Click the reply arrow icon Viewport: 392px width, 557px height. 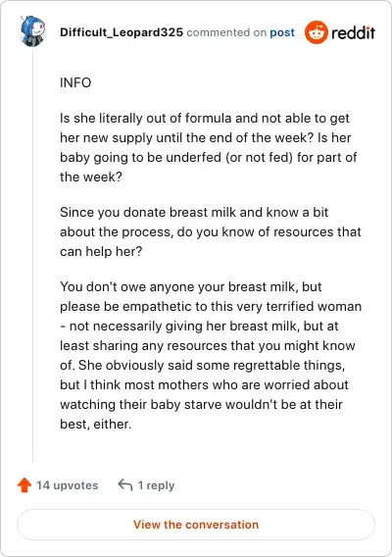pyautogui.click(x=125, y=484)
